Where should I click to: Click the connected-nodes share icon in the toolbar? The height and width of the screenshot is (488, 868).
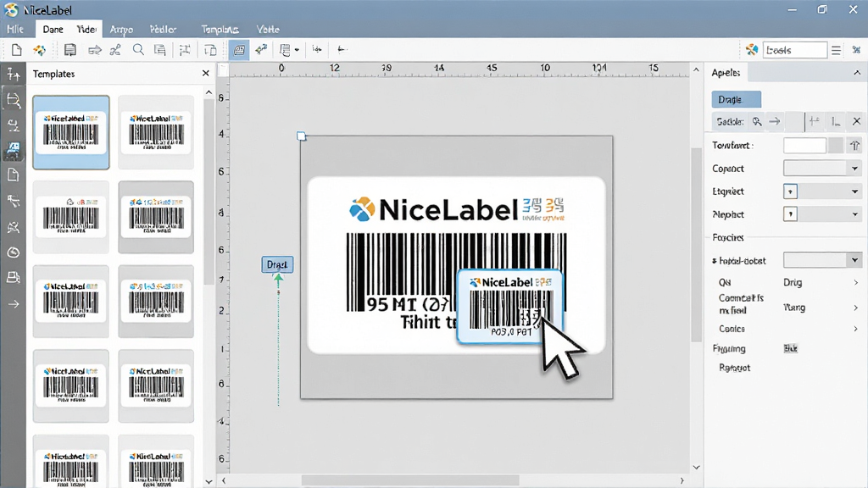[115, 50]
